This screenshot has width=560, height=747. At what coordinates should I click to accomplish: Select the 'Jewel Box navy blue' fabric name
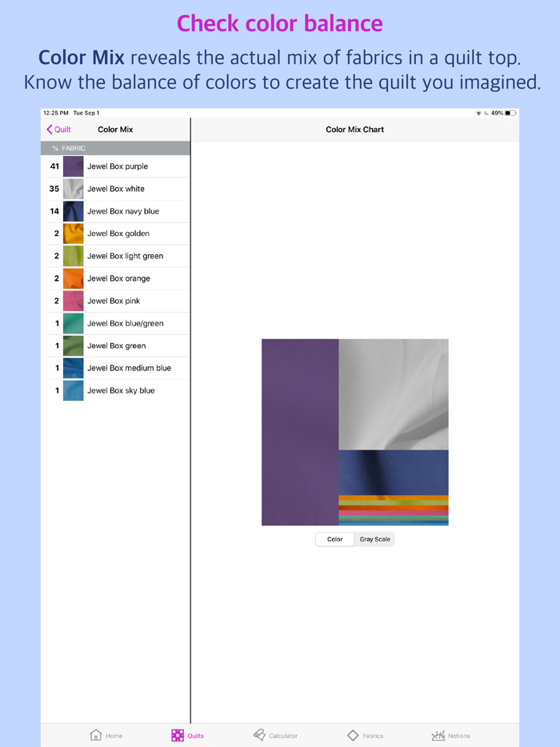(123, 211)
